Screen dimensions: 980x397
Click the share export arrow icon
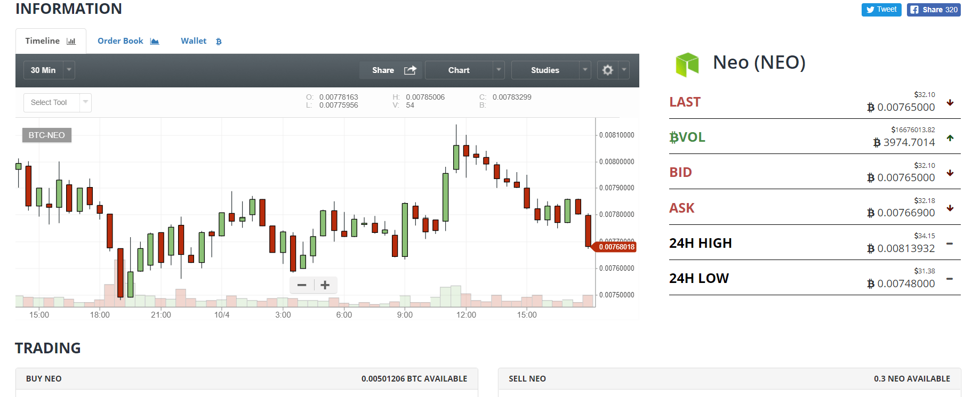pos(410,70)
